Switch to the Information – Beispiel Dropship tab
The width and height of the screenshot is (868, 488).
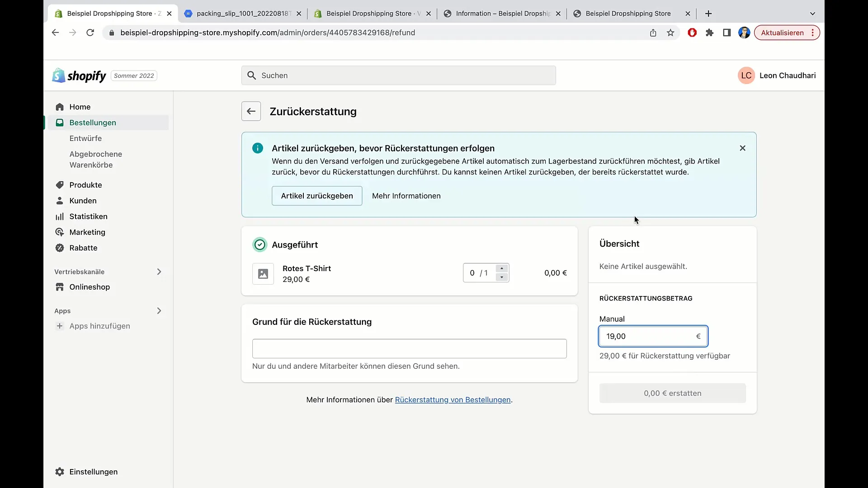pos(502,14)
